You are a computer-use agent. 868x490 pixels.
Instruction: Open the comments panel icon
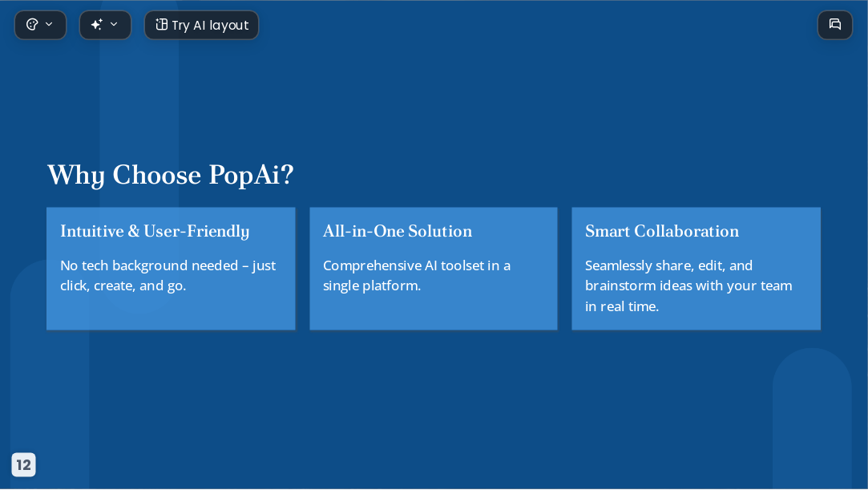pyautogui.click(x=835, y=25)
